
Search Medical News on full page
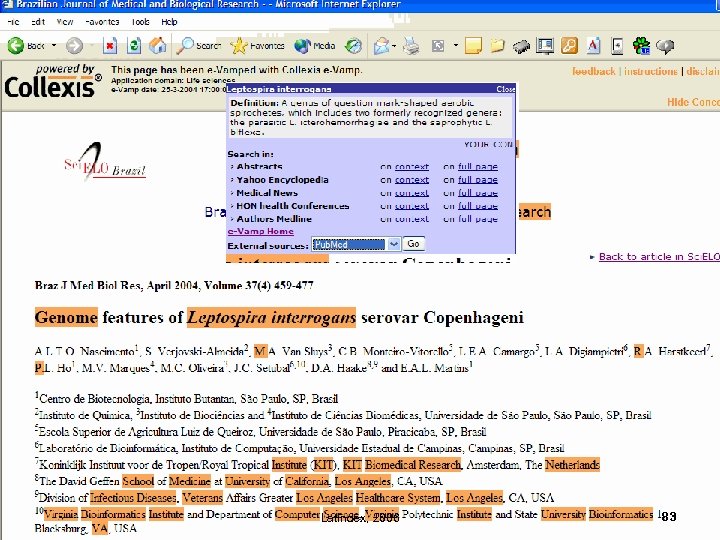(x=478, y=193)
